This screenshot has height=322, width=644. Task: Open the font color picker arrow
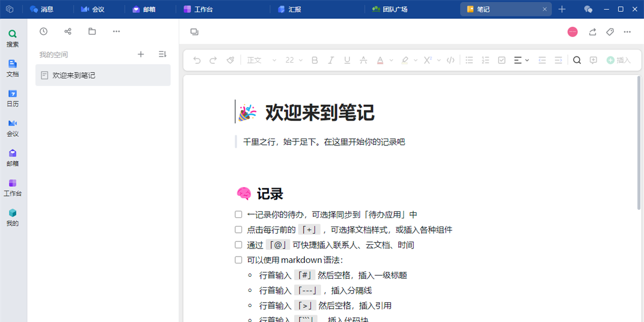point(391,60)
